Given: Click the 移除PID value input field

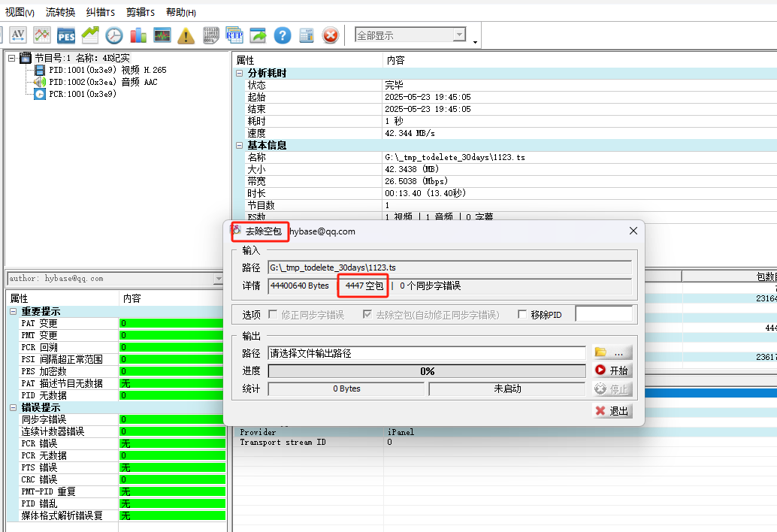Looking at the screenshot, I should tap(604, 314).
